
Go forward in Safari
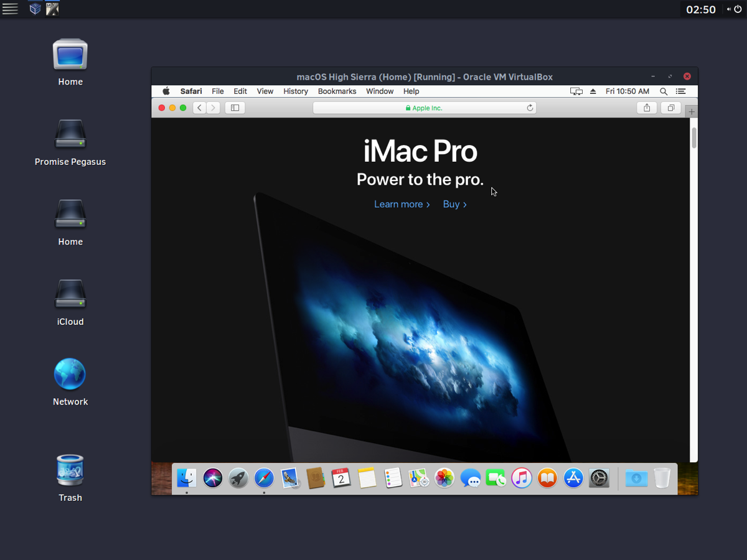[x=214, y=108]
